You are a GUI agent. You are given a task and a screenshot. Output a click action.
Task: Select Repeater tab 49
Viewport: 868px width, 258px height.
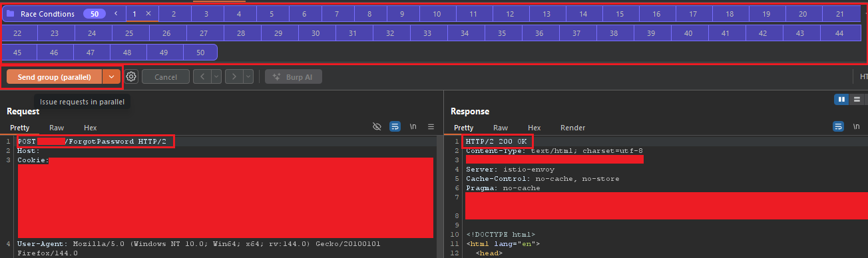164,53
